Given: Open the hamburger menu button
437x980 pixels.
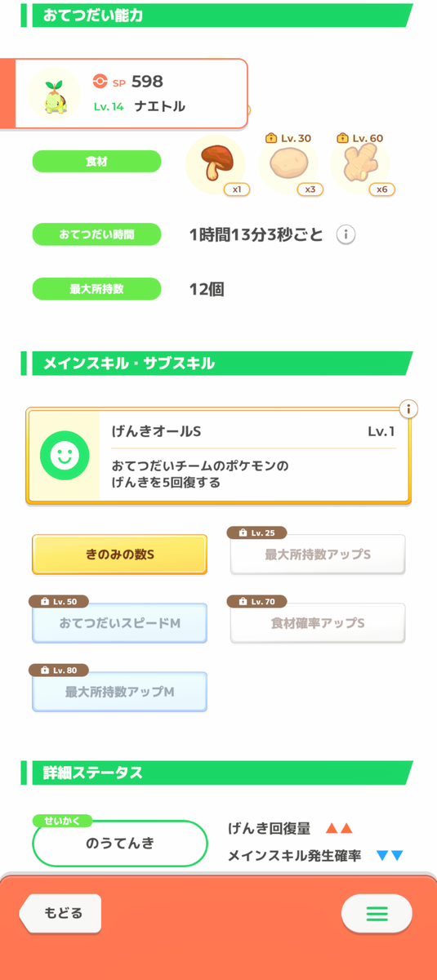Looking at the screenshot, I should [x=377, y=913].
